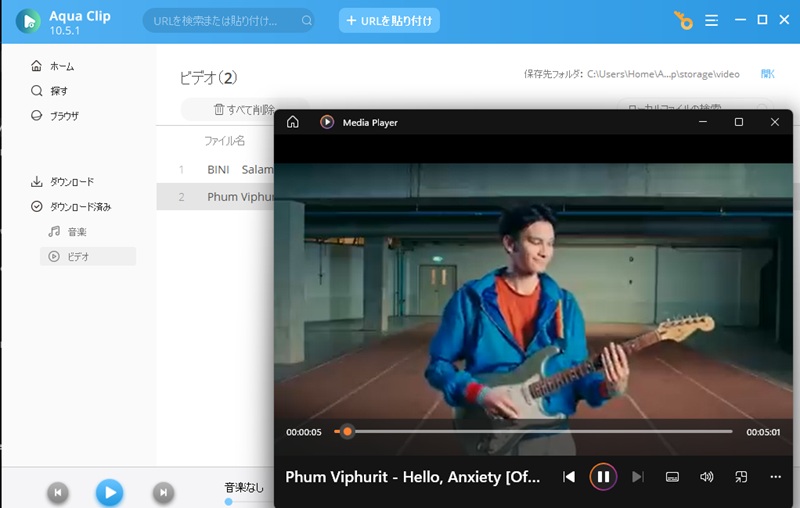Select the Phum Viphurit video row
The image size is (800, 508).
click(x=215, y=197)
